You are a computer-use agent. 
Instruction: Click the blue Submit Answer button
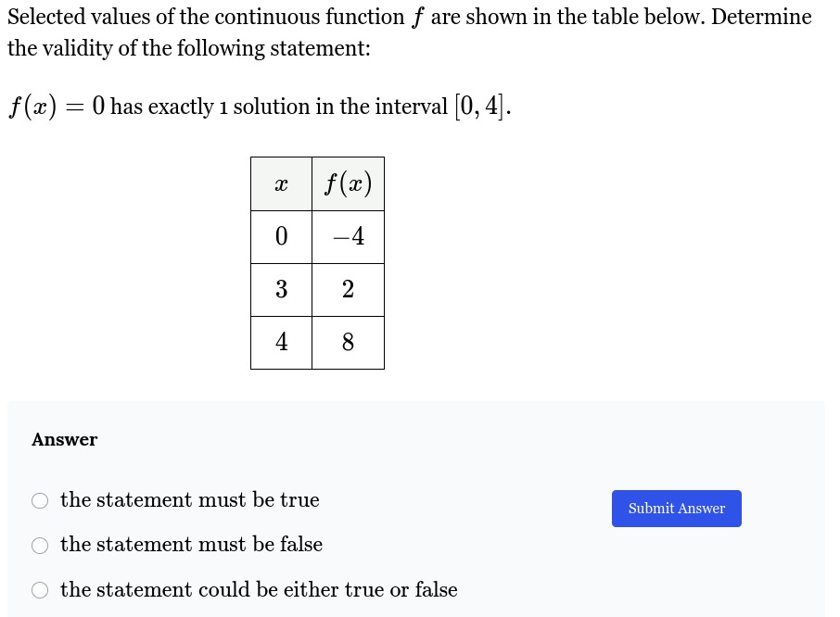point(676,509)
